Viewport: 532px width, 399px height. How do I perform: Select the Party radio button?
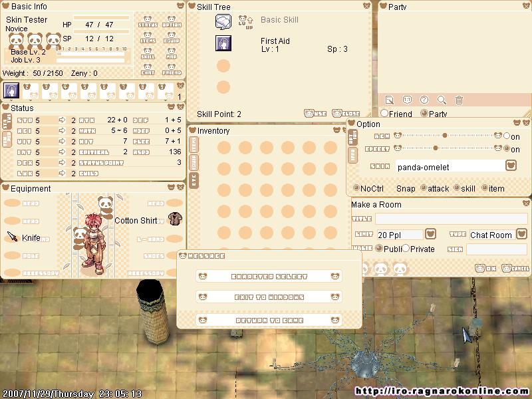[x=424, y=113]
